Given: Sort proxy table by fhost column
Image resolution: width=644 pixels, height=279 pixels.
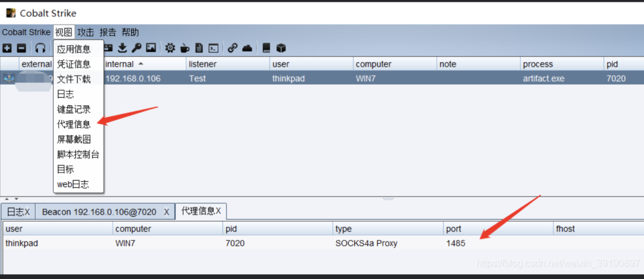Looking at the screenshot, I should coord(599,229).
